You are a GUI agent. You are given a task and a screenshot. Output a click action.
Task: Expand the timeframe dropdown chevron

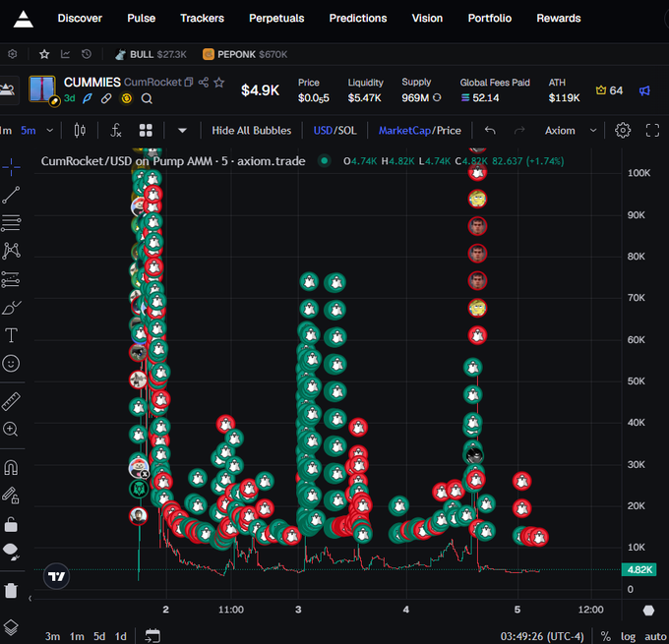click(x=50, y=131)
